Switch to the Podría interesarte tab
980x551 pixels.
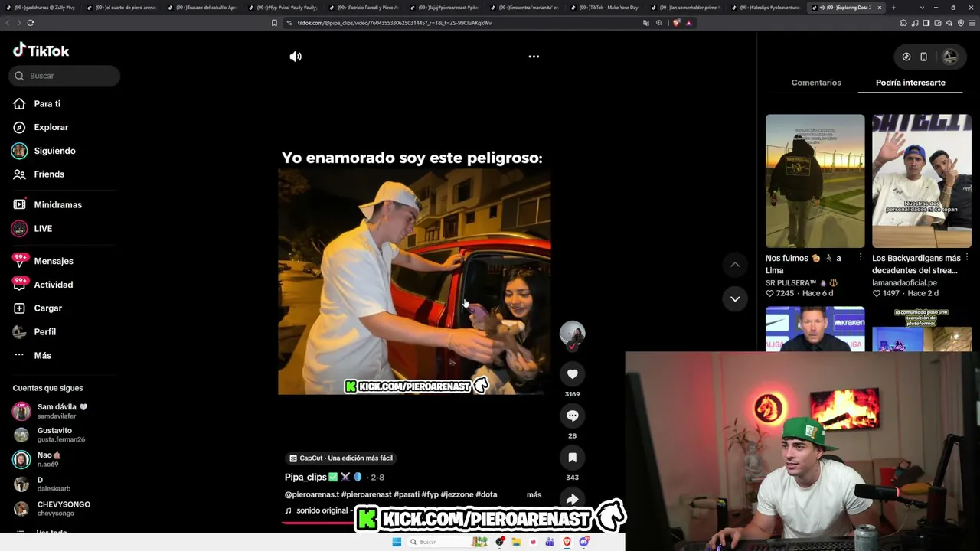click(x=910, y=83)
